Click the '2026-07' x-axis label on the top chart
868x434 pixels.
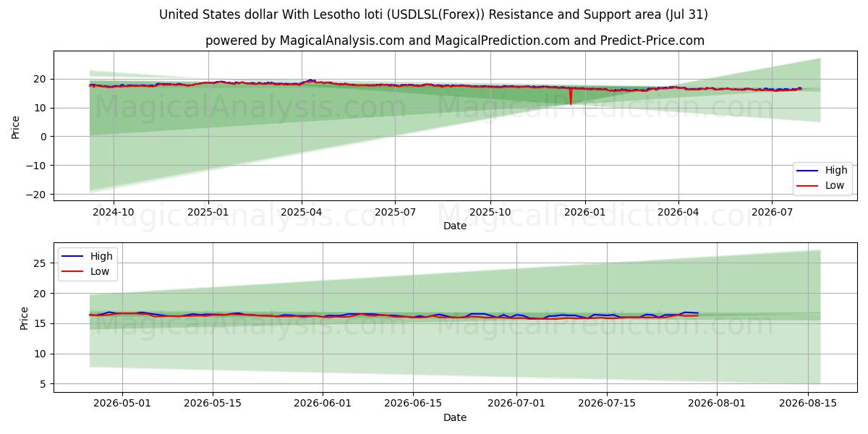point(771,213)
